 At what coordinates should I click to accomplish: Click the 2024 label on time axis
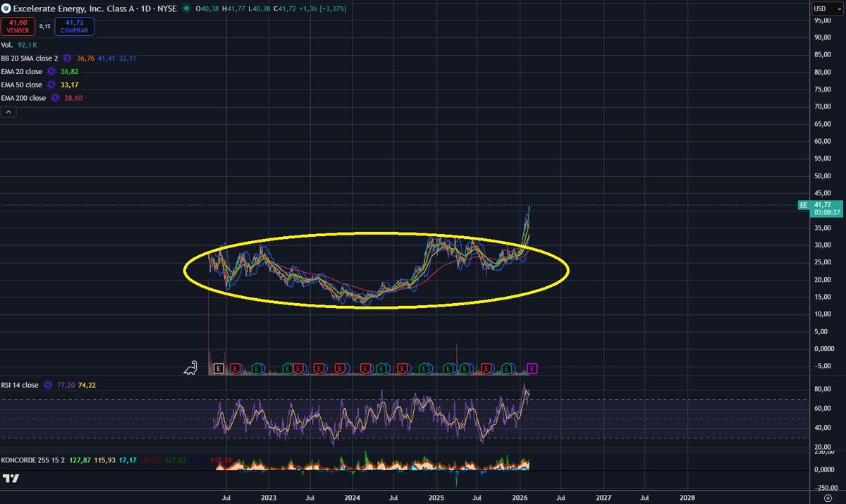(x=352, y=496)
